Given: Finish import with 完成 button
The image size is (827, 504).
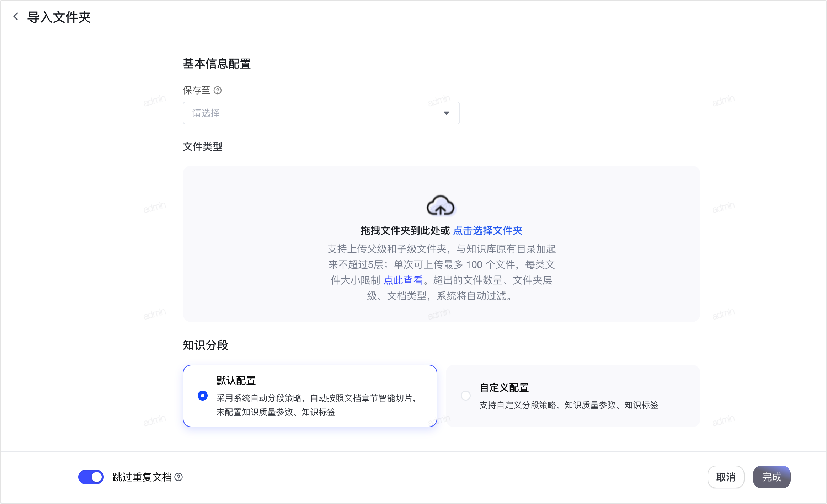Looking at the screenshot, I should [772, 477].
